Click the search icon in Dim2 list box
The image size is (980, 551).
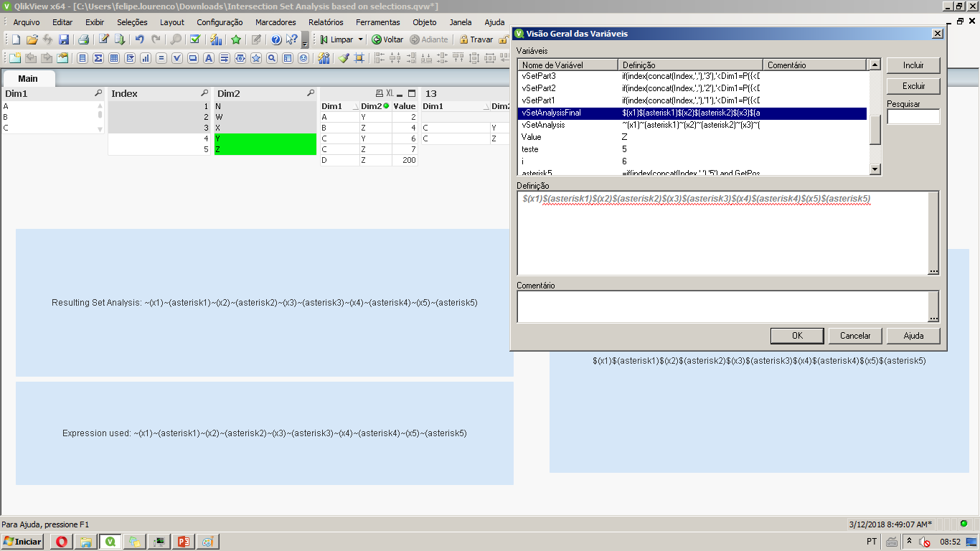click(x=311, y=94)
